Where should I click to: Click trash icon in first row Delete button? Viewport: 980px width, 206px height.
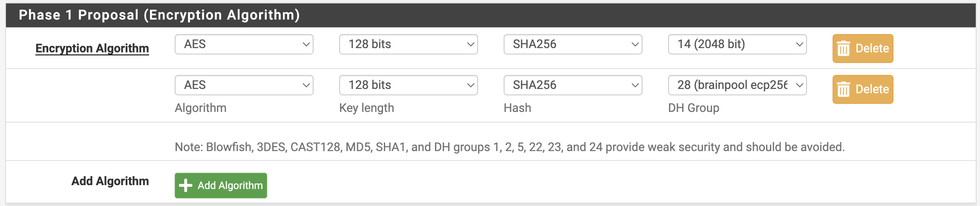[843, 49]
